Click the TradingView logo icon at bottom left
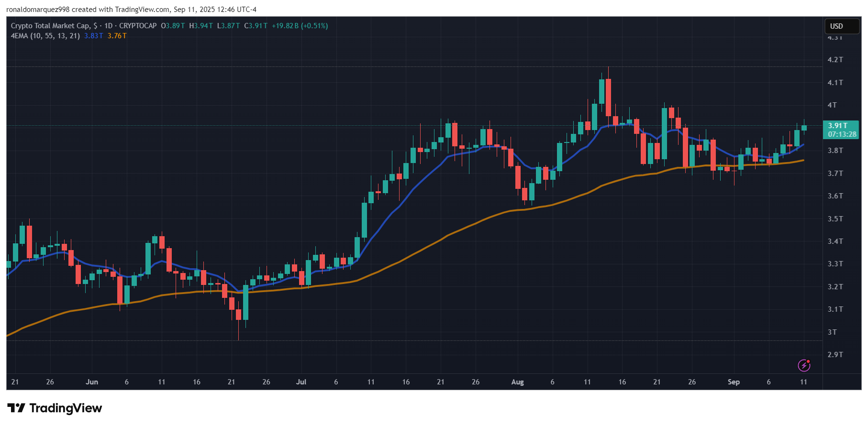Viewport: 868px width, 426px height. coord(16,408)
